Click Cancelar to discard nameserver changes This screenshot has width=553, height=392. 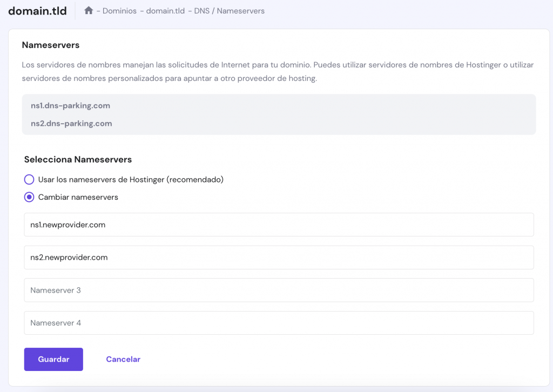(x=123, y=359)
